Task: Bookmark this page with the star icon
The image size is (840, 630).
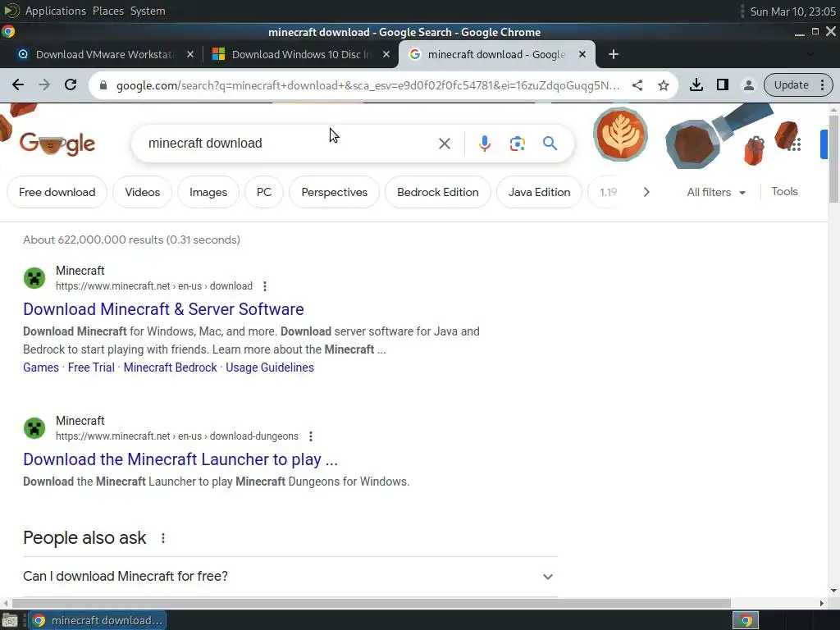Action: [663, 85]
